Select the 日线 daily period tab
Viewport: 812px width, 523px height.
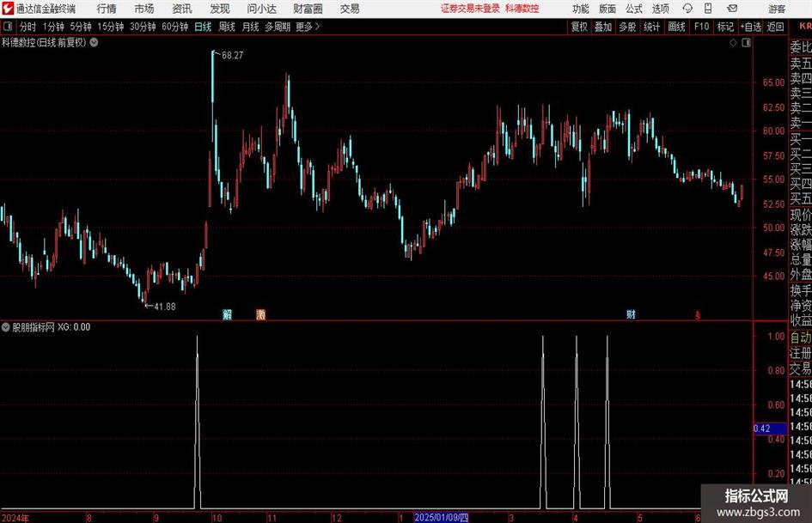(203, 27)
